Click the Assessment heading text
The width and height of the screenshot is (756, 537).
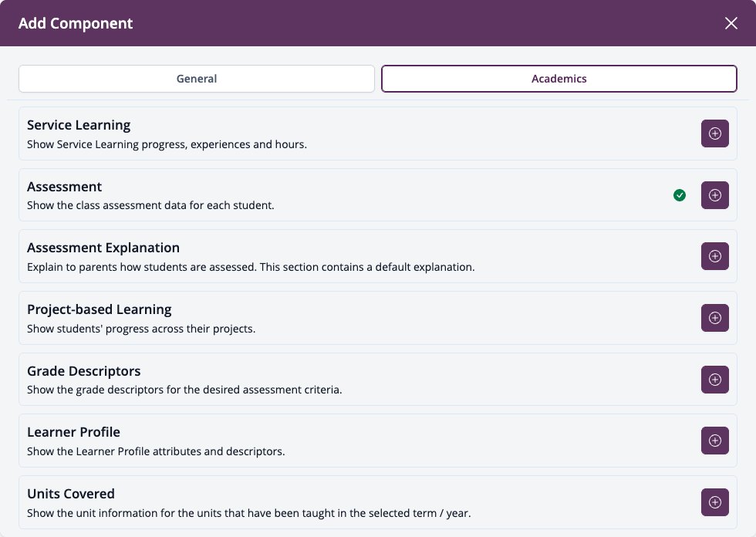point(64,187)
